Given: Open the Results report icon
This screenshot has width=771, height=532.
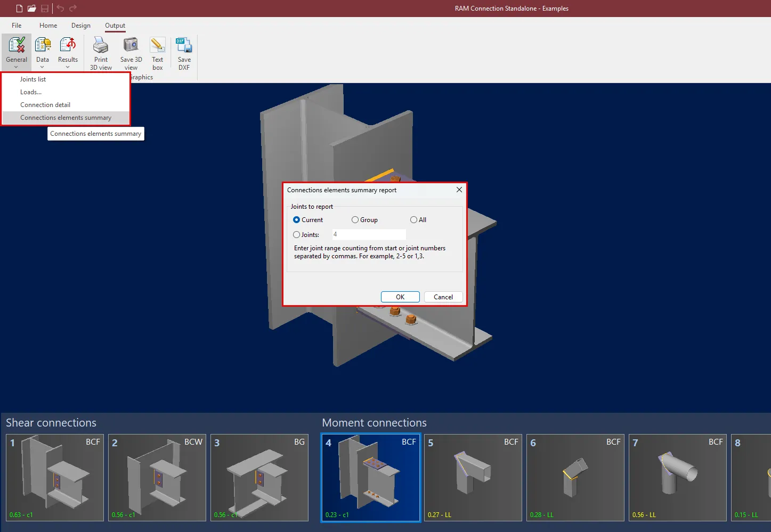Looking at the screenshot, I should point(68,45).
